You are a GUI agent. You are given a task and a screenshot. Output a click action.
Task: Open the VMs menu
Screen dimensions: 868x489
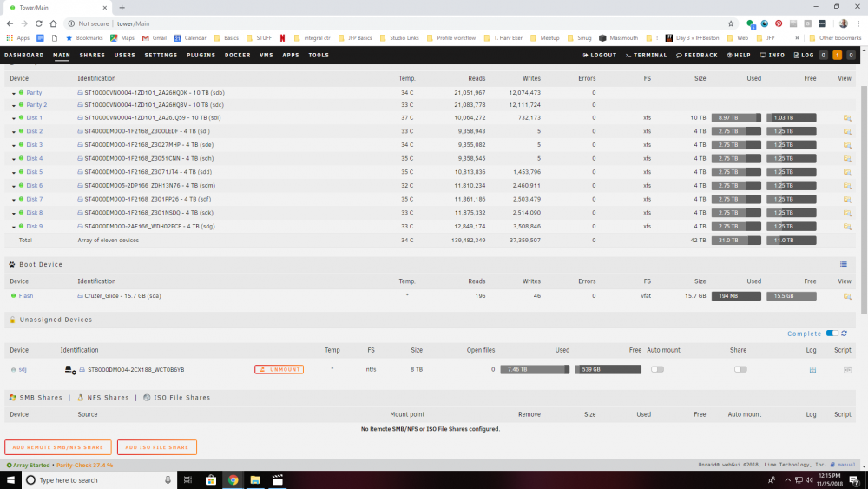point(266,55)
